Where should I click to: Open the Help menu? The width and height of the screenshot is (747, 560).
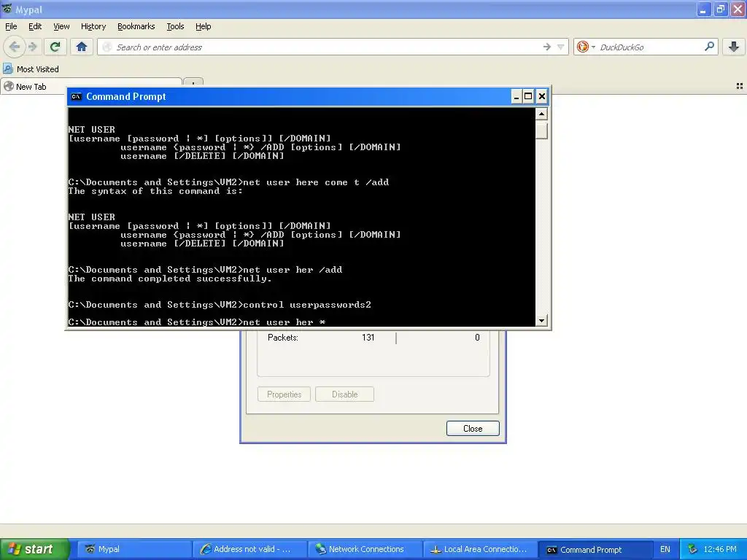click(x=203, y=26)
